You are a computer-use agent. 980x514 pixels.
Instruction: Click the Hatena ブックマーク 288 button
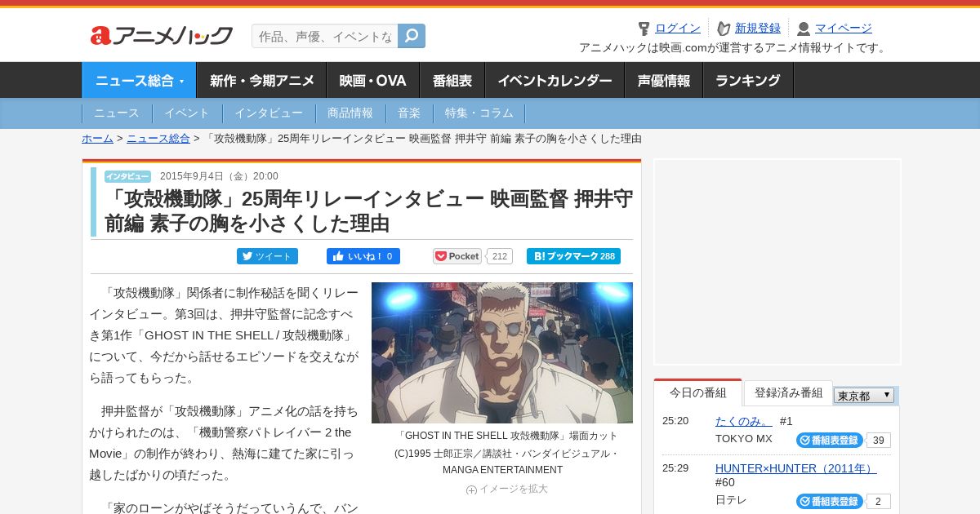(573, 256)
